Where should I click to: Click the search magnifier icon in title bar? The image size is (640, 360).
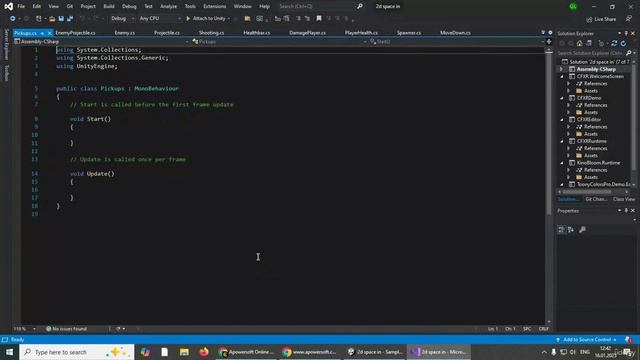360,6
